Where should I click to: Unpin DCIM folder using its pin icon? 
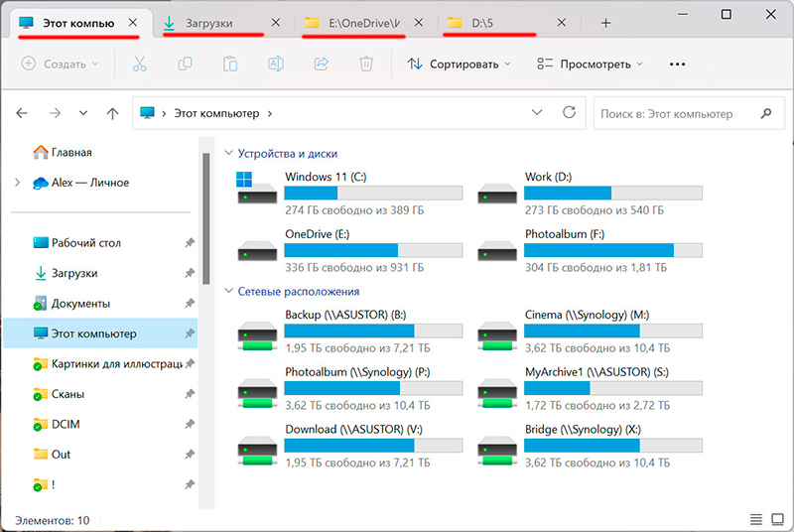[x=189, y=424]
